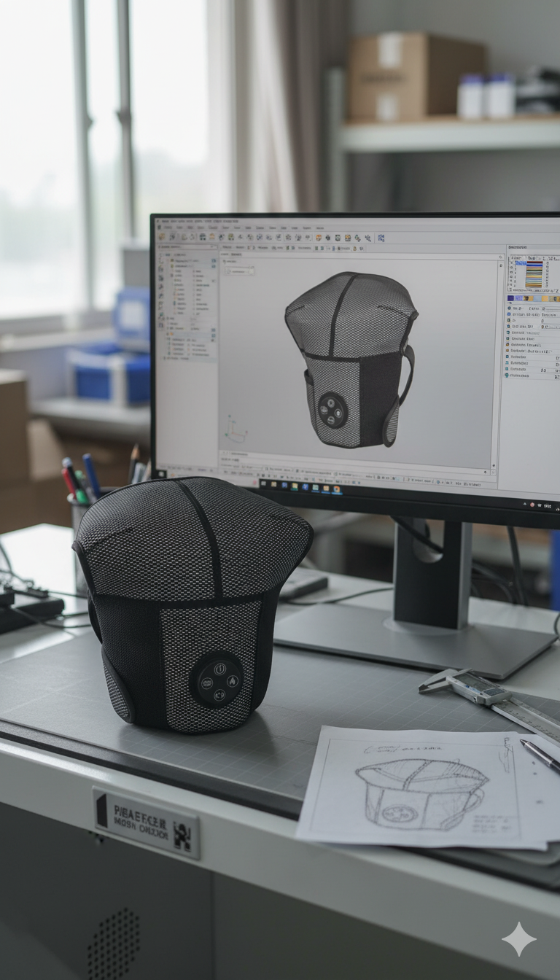Viewport: 560px width, 980px height.
Task: Click the Windows Start button
Action: pyautogui.click(x=262, y=482)
